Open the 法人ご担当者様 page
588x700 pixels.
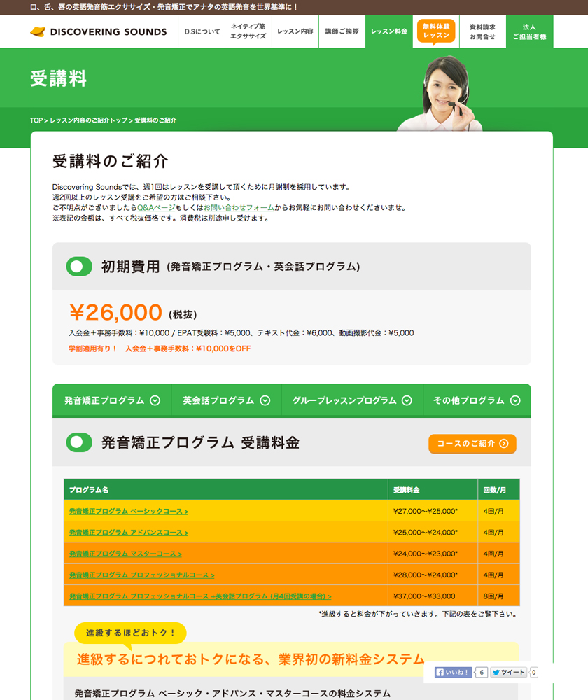point(529,31)
